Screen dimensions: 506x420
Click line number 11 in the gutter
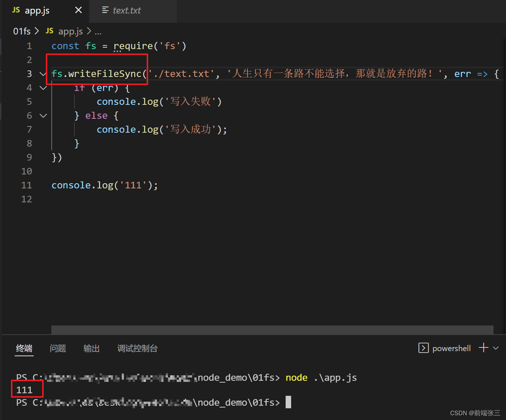pos(27,185)
